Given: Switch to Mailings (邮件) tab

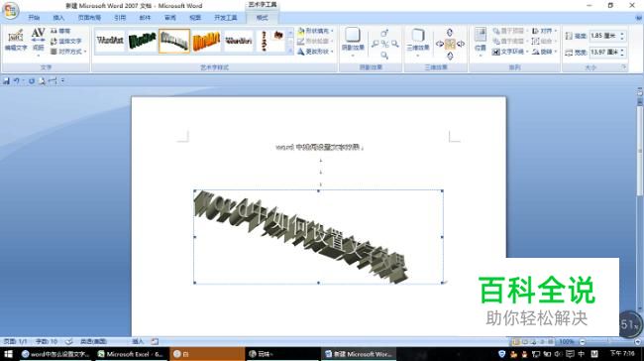Looking at the screenshot, I should pos(145,18).
